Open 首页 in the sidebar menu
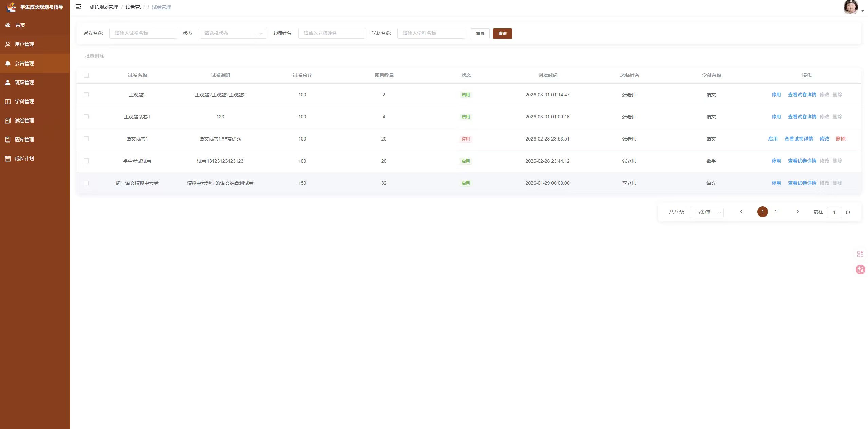 click(x=35, y=25)
